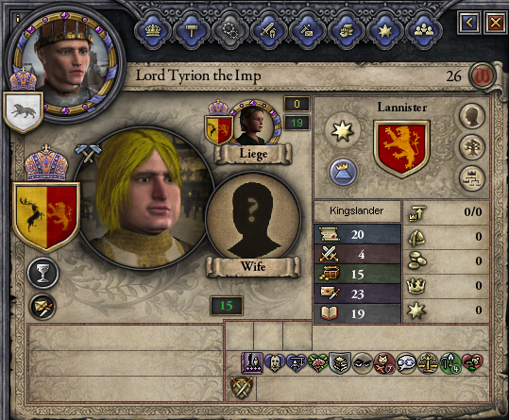Open the dynasty lineage chart icon

[x=472, y=178]
